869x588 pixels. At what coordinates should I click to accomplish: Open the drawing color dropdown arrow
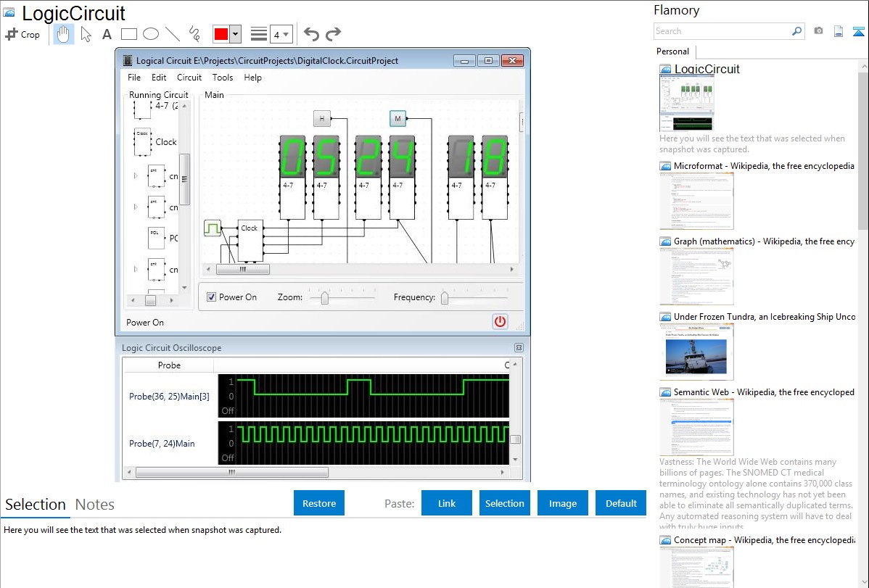pos(237,34)
